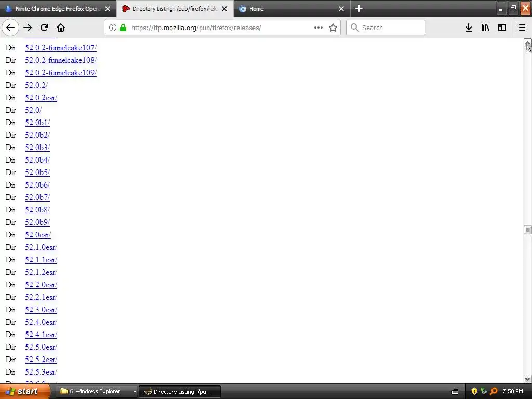Open the 52.5.0esr/ directory link

pos(41,347)
